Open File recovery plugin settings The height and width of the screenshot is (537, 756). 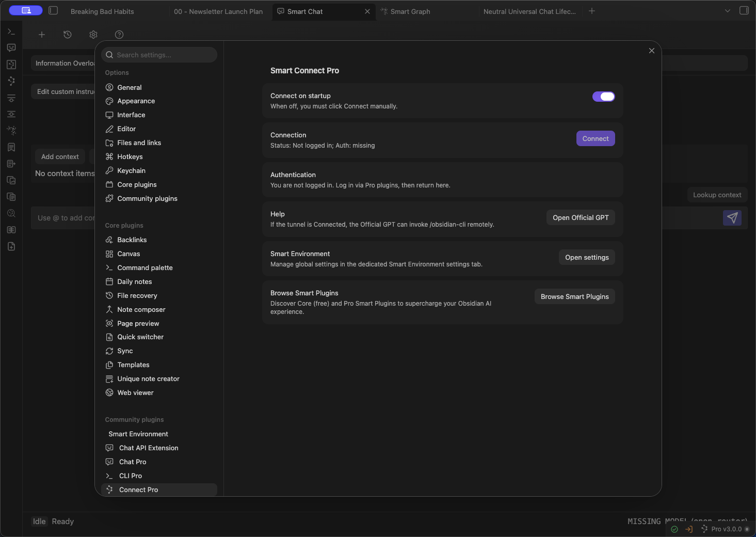(x=159, y=296)
